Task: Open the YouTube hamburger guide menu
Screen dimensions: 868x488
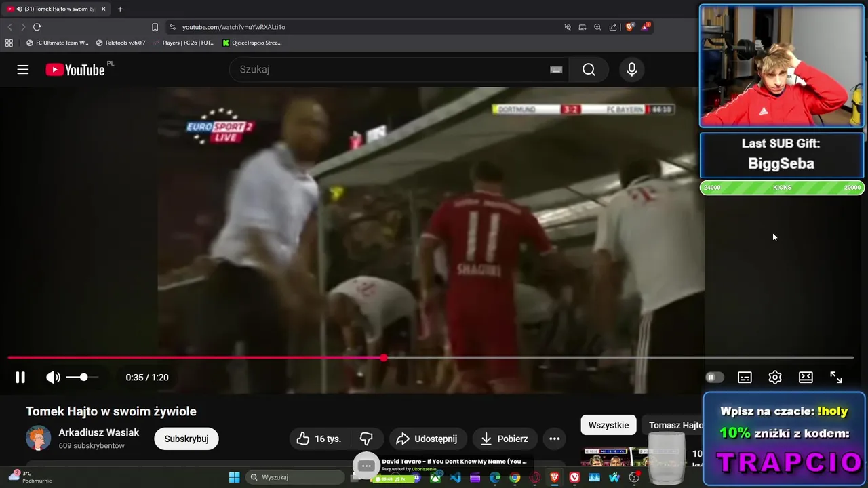Action: click(23, 70)
